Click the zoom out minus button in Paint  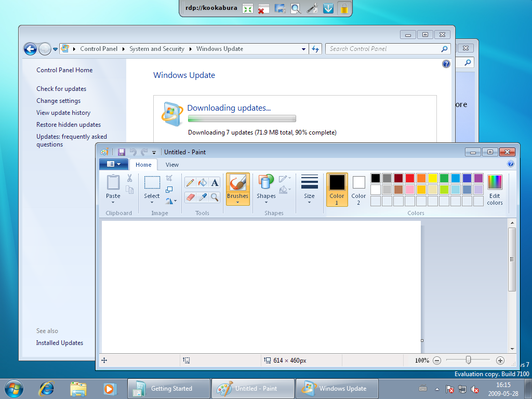click(437, 361)
